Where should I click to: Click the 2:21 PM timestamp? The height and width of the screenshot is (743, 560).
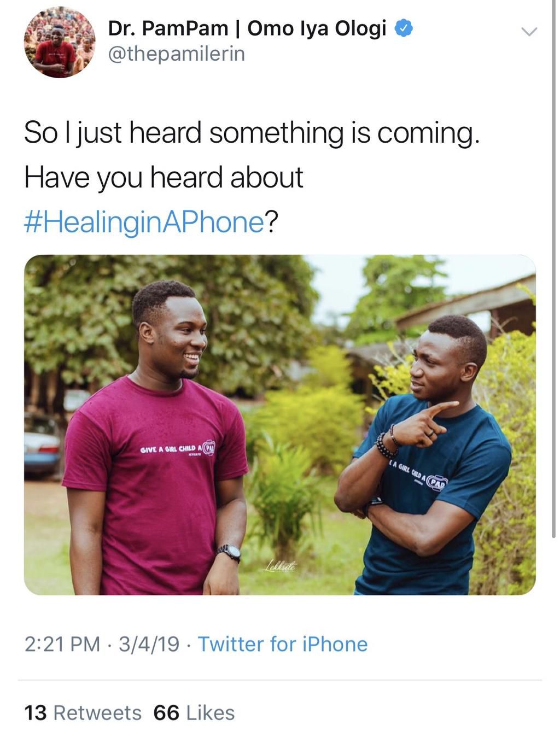55,644
